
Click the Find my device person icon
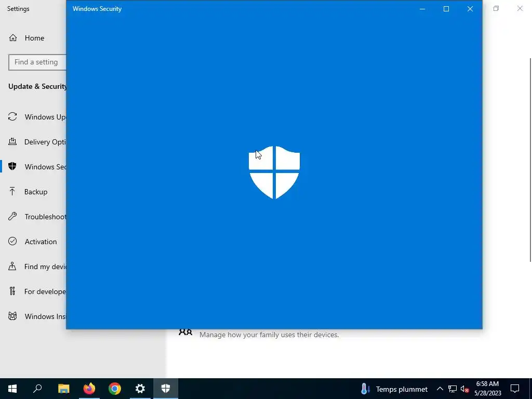coord(12,266)
